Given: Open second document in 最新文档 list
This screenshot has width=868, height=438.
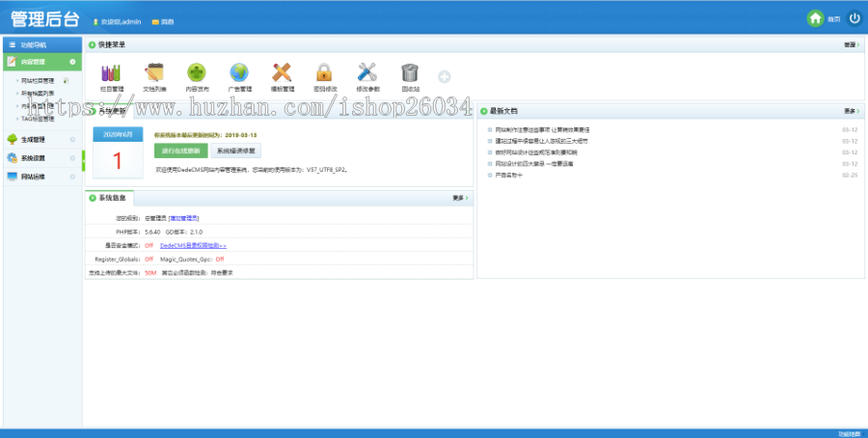Looking at the screenshot, I should click(x=541, y=141).
